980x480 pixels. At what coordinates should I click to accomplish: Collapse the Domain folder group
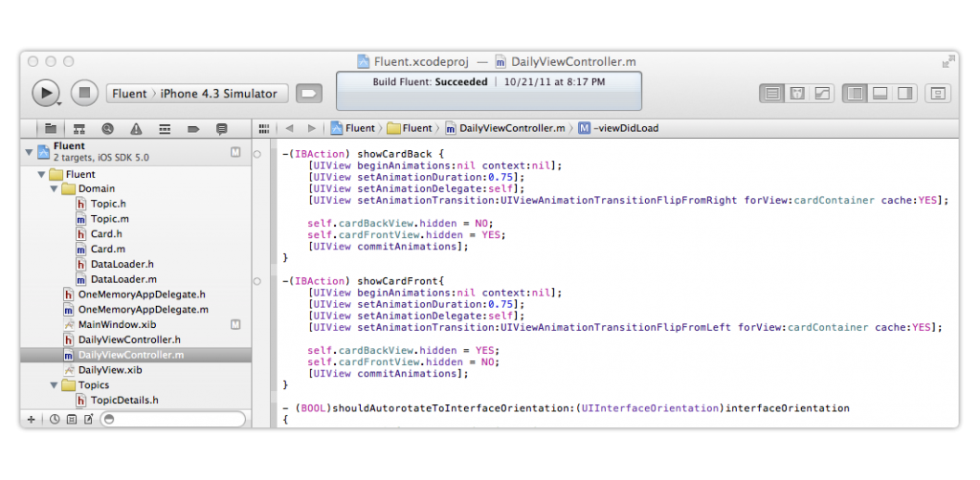(x=55, y=189)
